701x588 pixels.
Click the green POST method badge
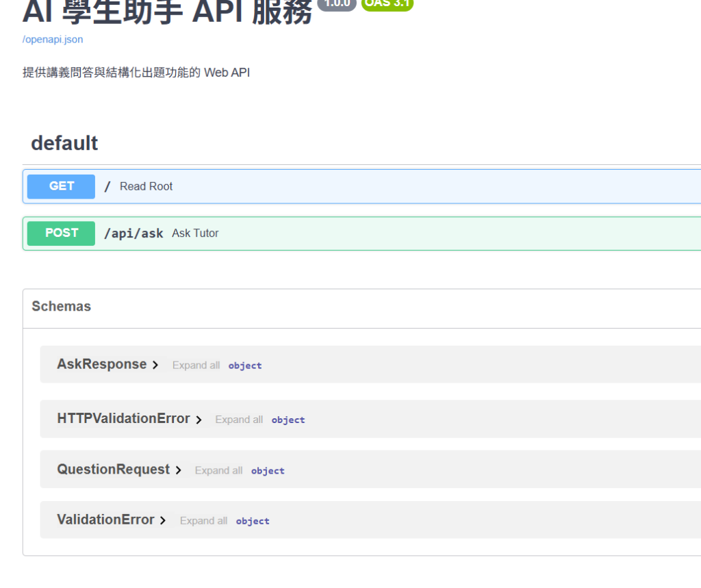click(x=61, y=233)
